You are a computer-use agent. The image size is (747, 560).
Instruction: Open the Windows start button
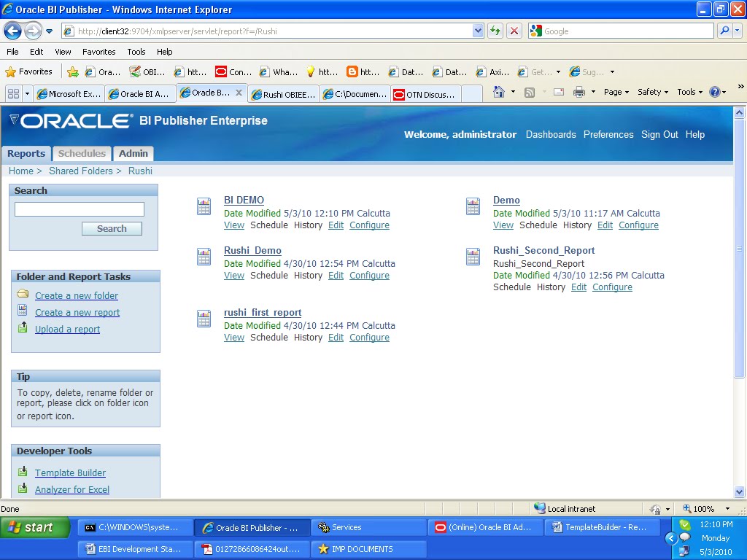(x=35, y=527)
